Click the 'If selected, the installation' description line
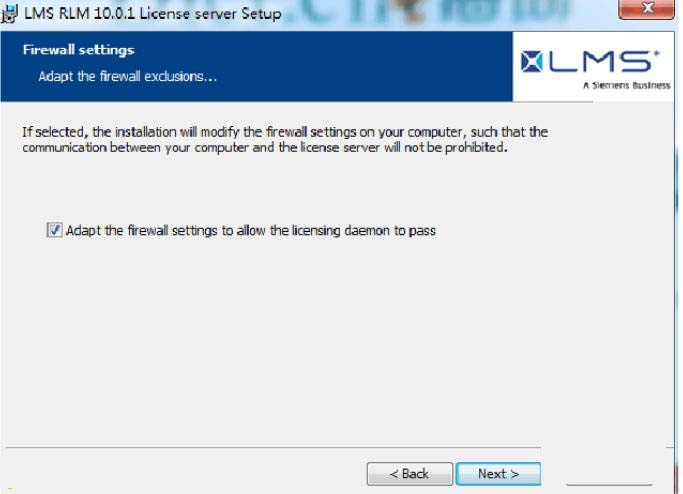This screenshot has height=494, width=683. click(x=285, y=132)
